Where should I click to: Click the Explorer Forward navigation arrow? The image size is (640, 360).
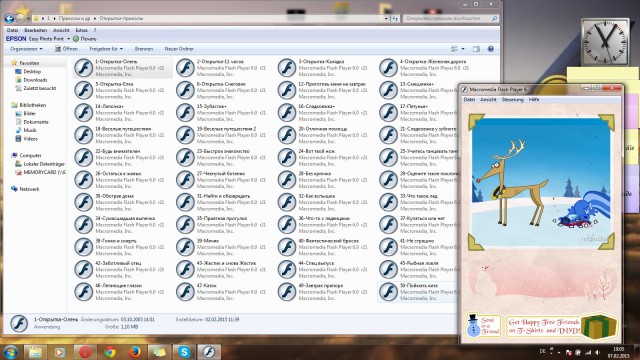pos(20,18)
